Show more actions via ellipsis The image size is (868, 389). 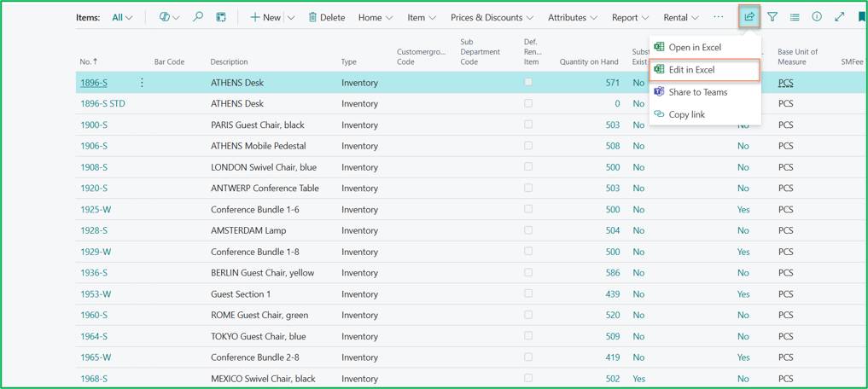pos(719,17)
